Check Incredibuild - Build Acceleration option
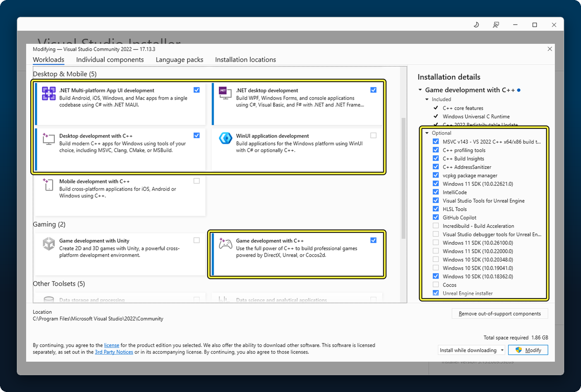581x392 pixels. tap(436, 226)
